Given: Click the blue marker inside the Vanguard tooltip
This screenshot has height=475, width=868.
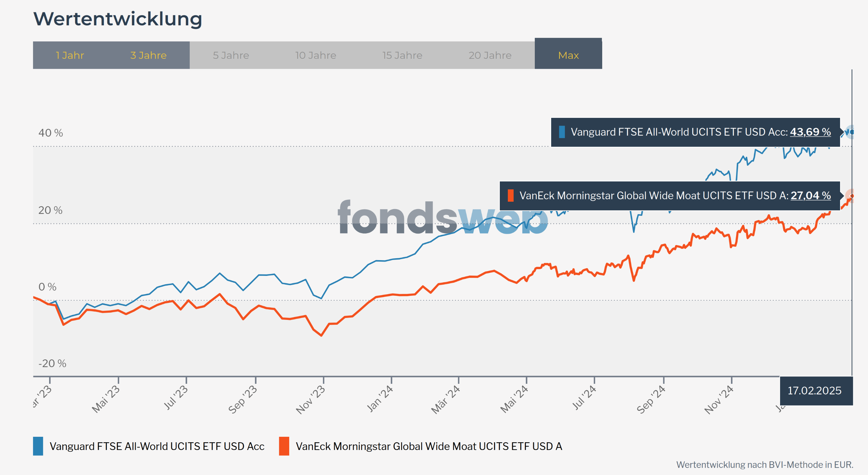Looking at the screenshot, I should click(x=562, y=132).
